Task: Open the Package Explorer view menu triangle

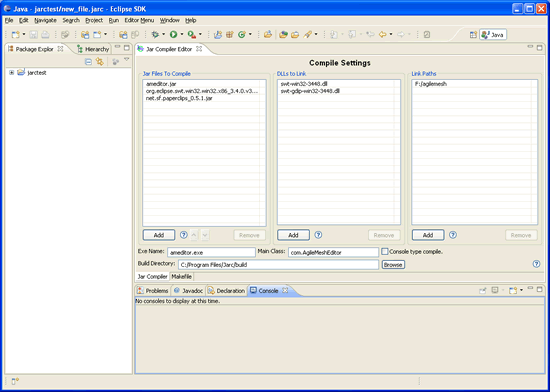Action: click(x=127, y=60)
